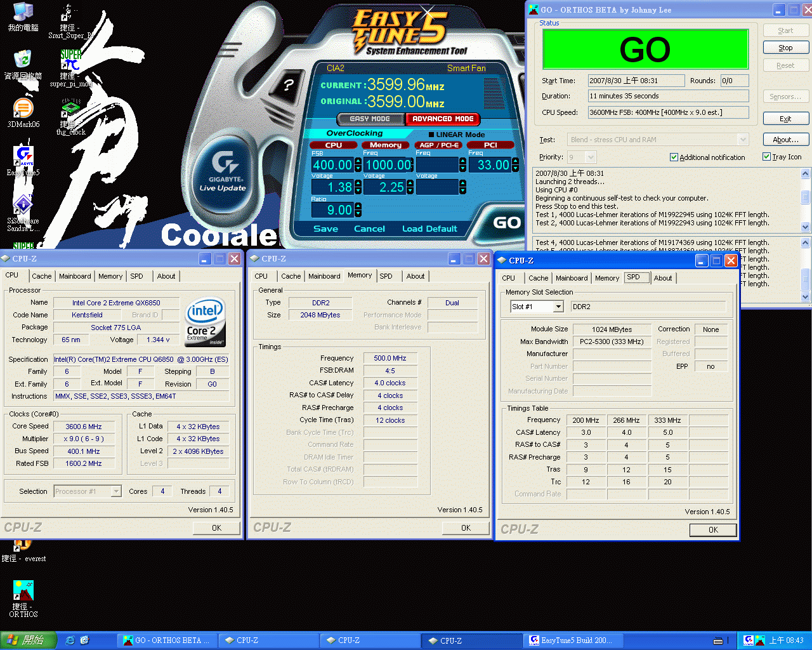The width and height of the screenshot is (812, 650).
Task: Switch EasyTune5 to Advanced Mode
Action: pyautogui.click(x=443, y=119)
